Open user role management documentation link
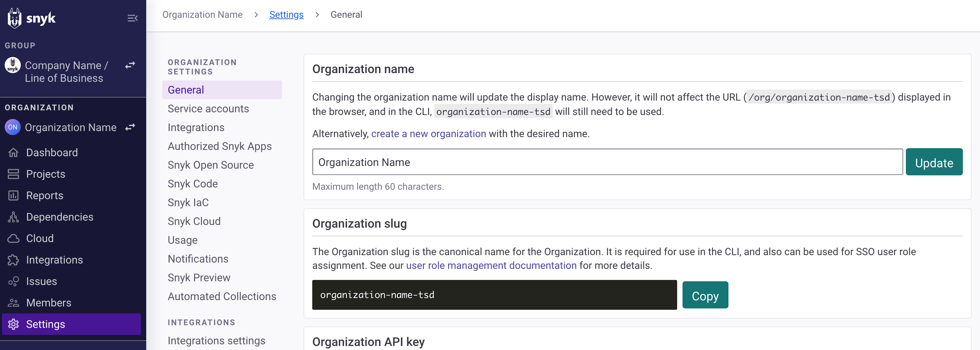980x350 pixels. (491, 266)
